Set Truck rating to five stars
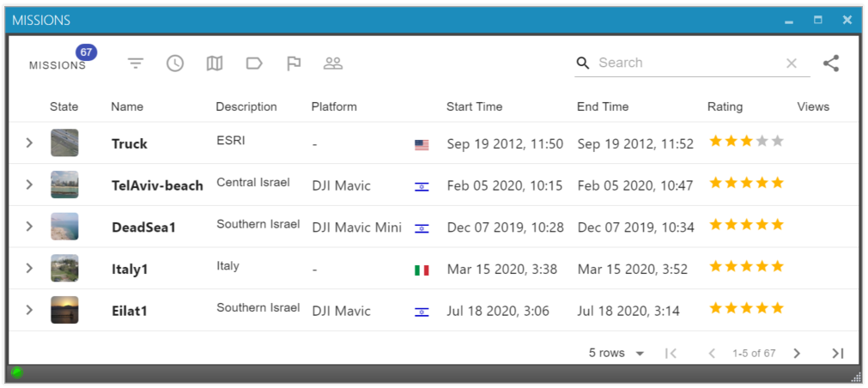The image size is (868, 388). 778,142
